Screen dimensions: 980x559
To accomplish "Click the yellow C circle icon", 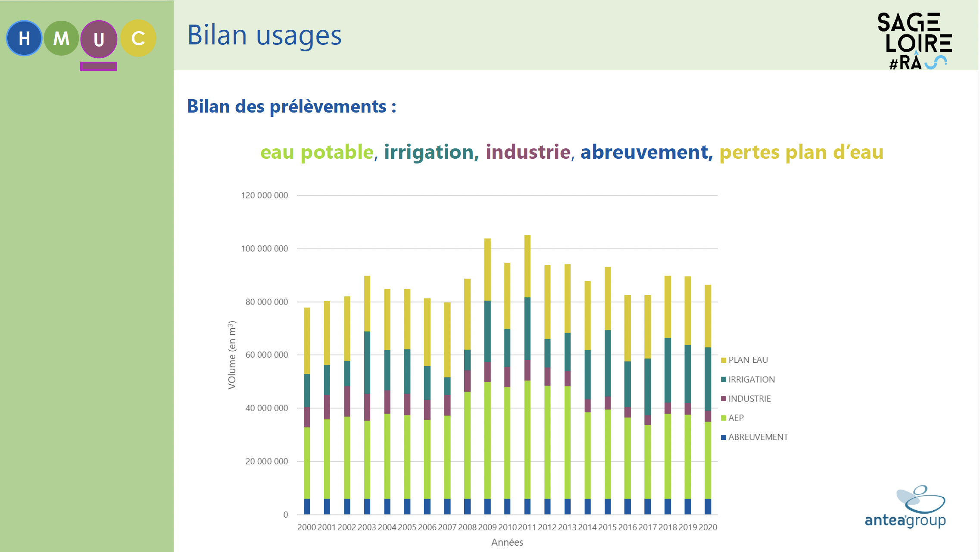I will point(138,38).
